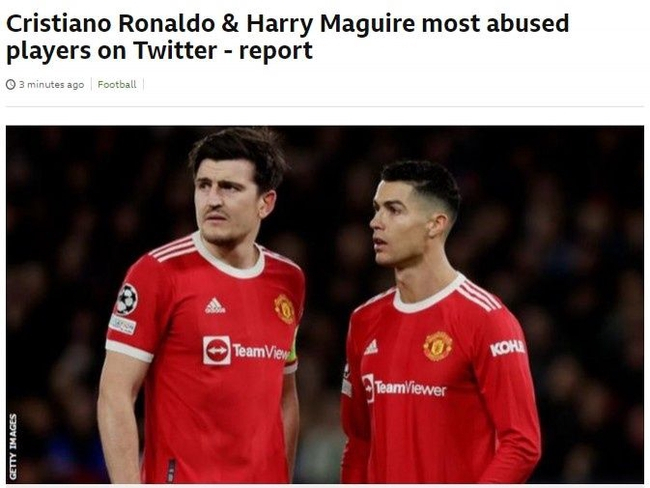Click the "3 minutes ago" timestamp text

[x=51, y=85]
